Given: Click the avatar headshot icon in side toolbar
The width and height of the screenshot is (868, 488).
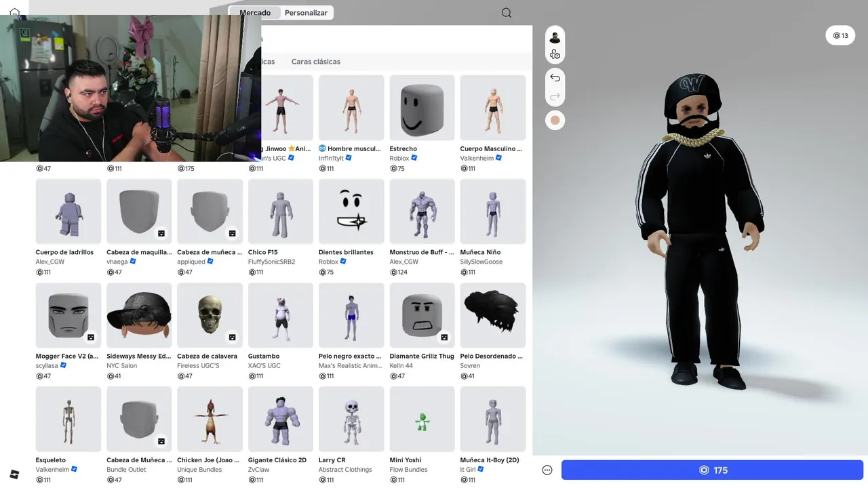Looking at the screenshot, I should pos(555,37).
